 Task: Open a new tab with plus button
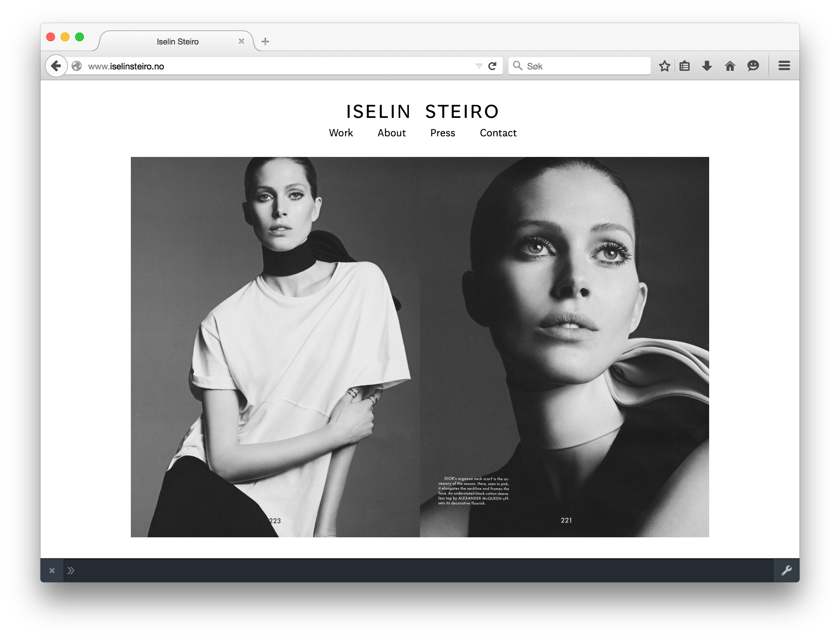pyautogui.click(x=265, y=41)
